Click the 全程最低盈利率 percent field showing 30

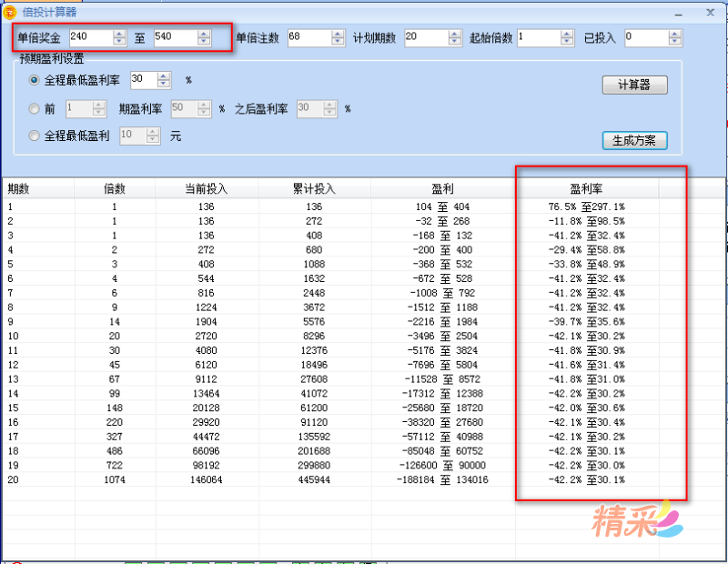145,80
